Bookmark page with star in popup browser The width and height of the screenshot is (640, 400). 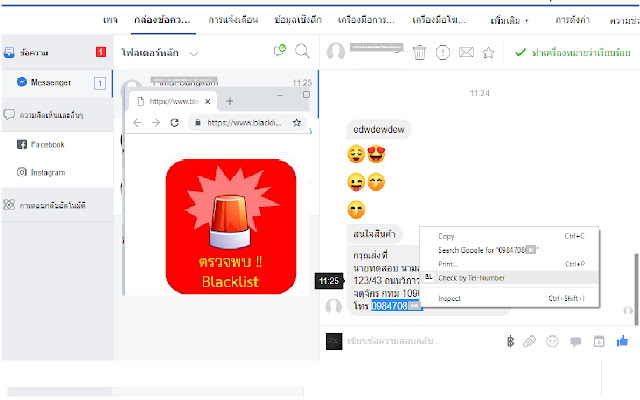[297, 122]
